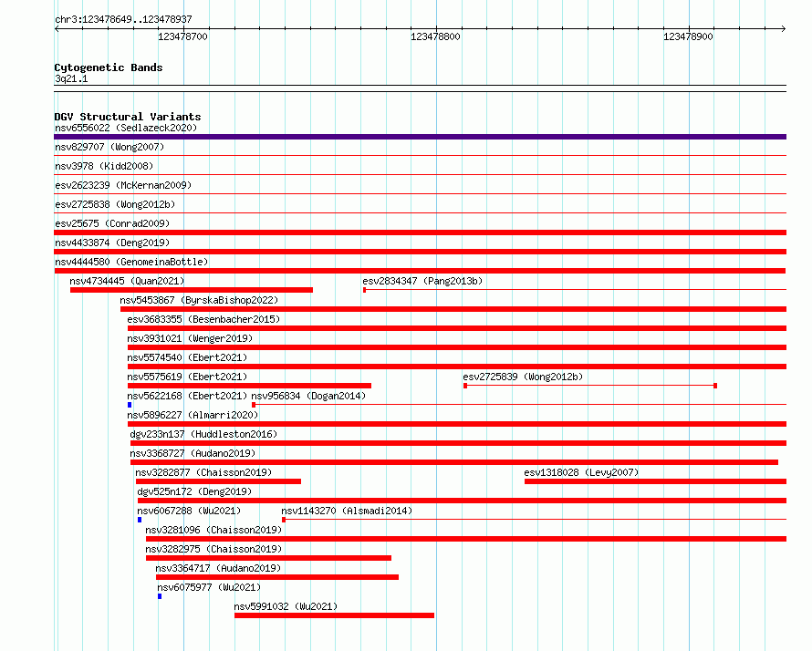Click ruler position 123478800
The image size is (812, 651).
(435, 36)
